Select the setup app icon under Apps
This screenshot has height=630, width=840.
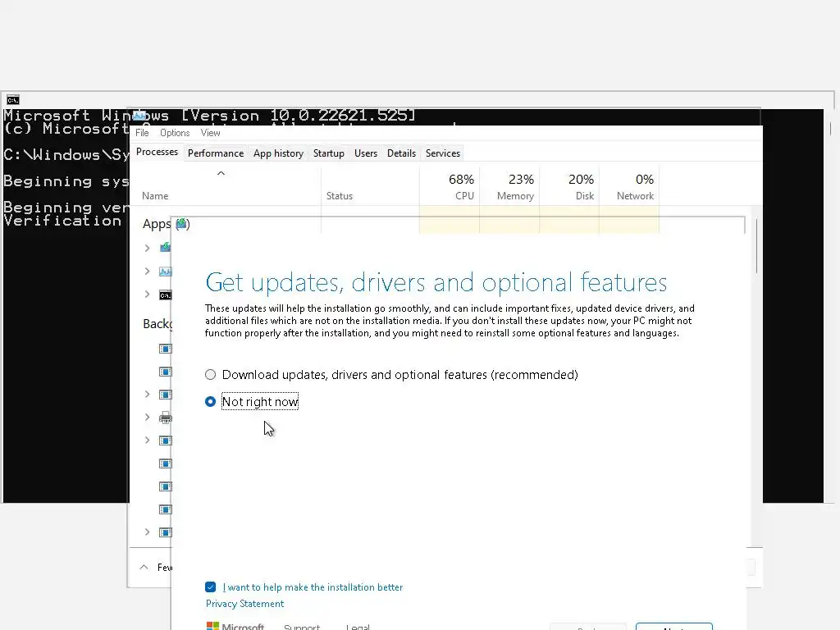[x=165, y=248]
